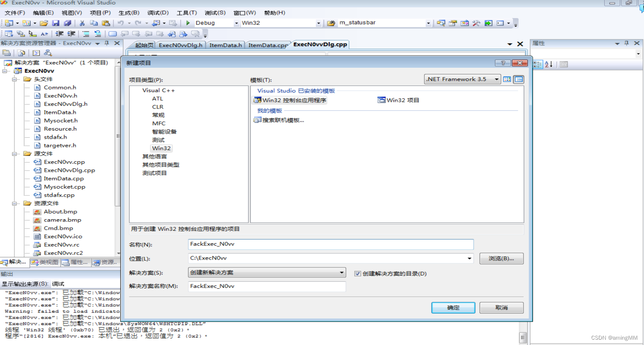644x345 pixels.
Task: Switch templates to large icons view
Action: pyautogui.click(x=507, y=79)
